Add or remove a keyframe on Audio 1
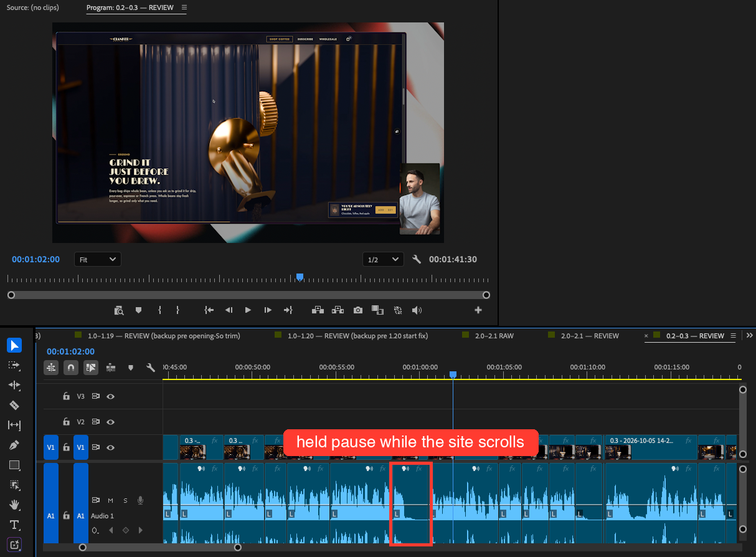The image size is (756, 557). (x=126, y=531)
